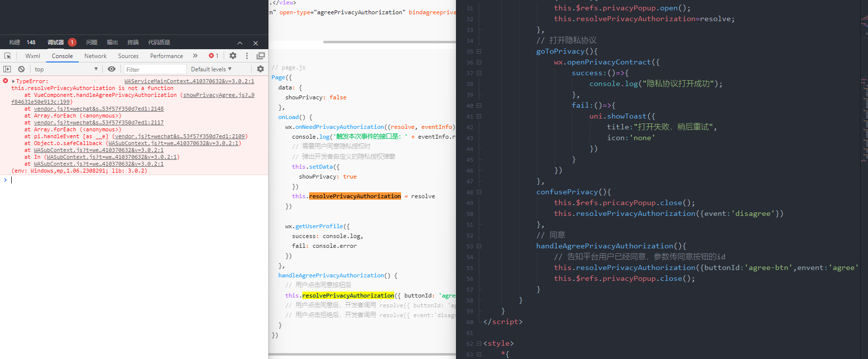This screenshot has width=868, height=359.
Task: Click the build count 148
Action: (31, 42)
